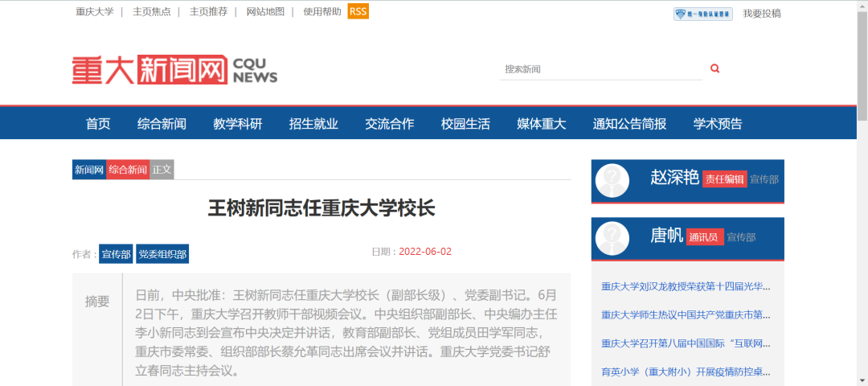Screen dimensions: 868x386
Task: Click the unified identity authentication login badge
Action: click(703, 14)
